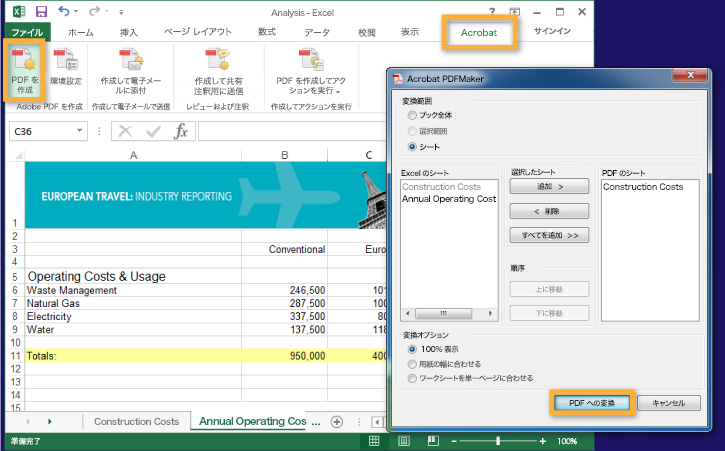Select Construction Costs in PDF のシート list

click(x=643, y=186)
